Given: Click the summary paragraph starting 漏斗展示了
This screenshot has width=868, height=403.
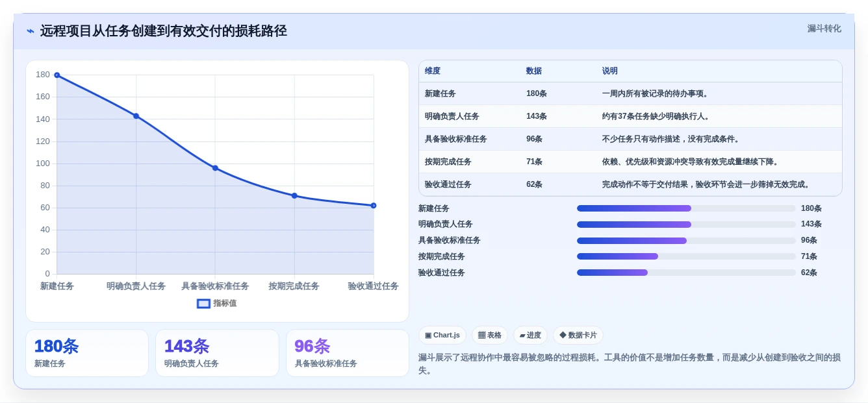Looking at the screenshot, I should click(x=630, y=364).
